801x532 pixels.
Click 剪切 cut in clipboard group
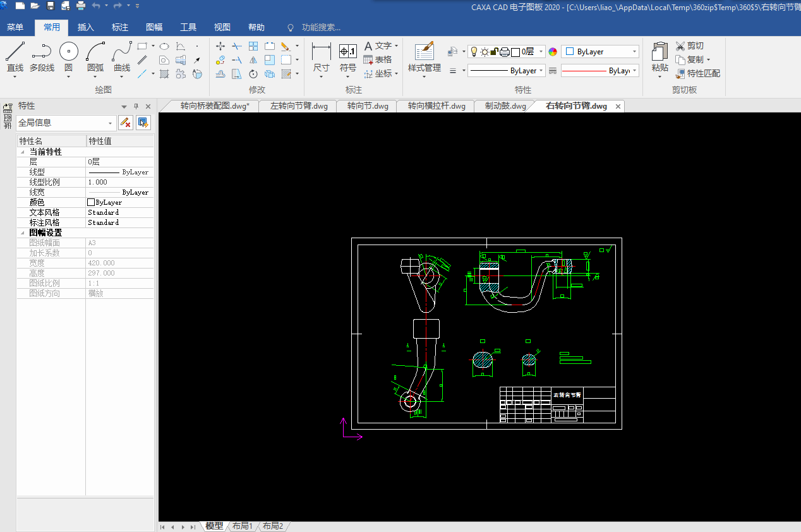click(689, 45)
